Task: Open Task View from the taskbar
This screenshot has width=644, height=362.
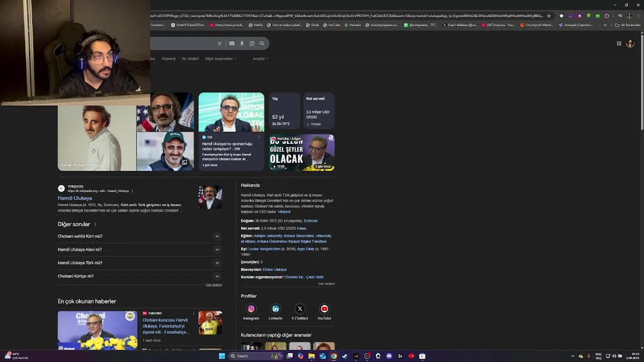Action: pos(290,356)
